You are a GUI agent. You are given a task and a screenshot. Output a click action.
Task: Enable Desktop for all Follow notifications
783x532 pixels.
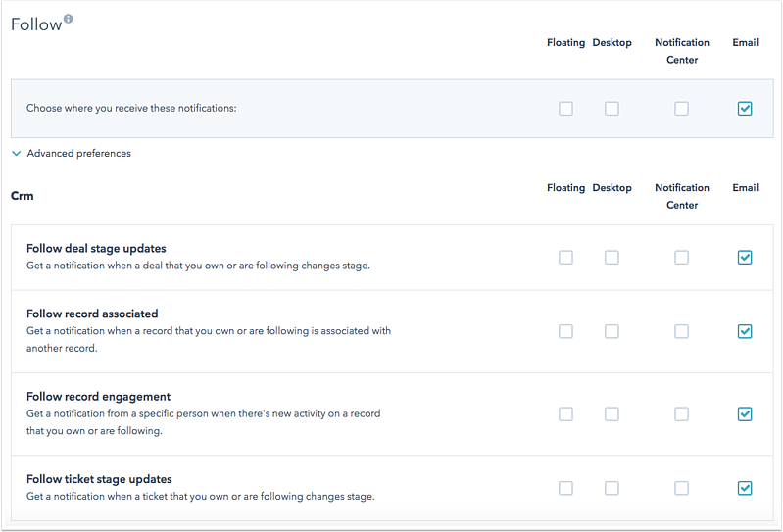pyautogui.click(x=612, y=109)
